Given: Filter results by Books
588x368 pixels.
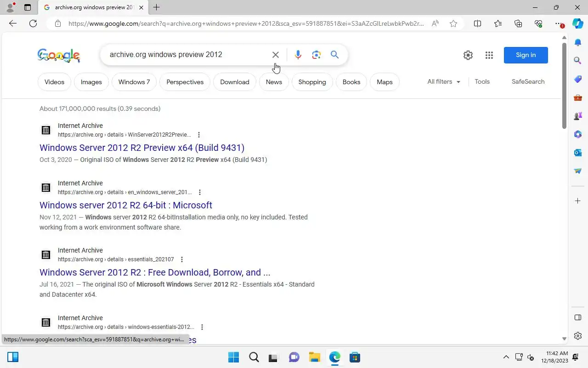Looking at the screenshot, I should [x=351, y=82].
